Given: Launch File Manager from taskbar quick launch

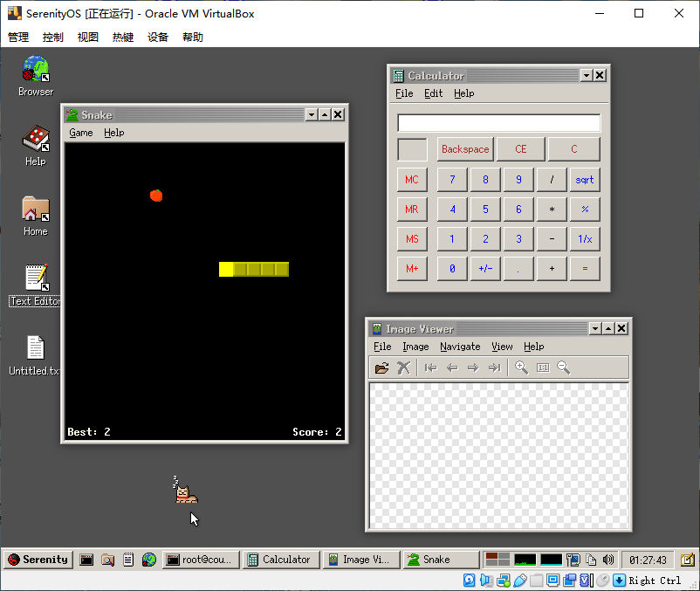Looking at the screenshot, I should point(107,560).
